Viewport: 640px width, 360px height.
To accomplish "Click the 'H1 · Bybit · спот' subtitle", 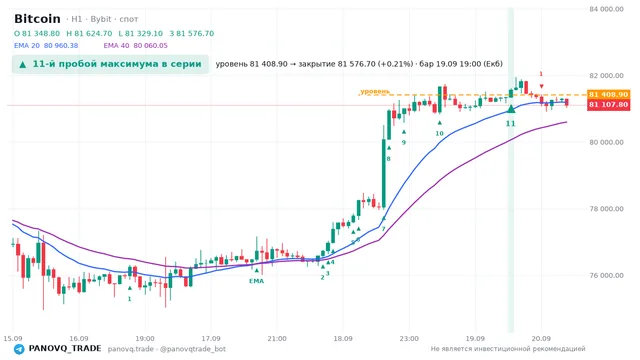I will 104,19.
